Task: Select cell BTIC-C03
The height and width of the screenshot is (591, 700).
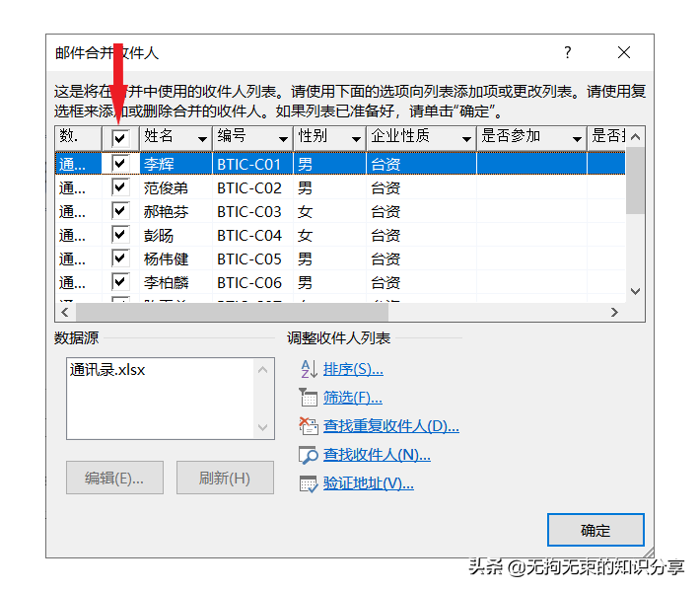Action: coord(249,212)
